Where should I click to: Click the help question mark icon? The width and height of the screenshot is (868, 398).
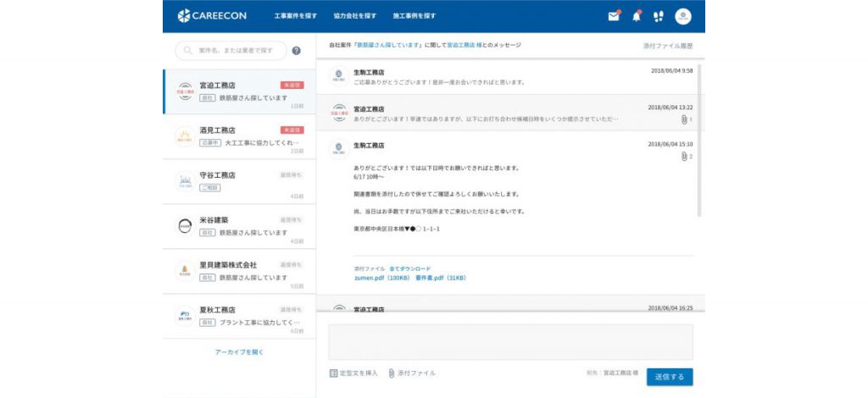(296, 50)
